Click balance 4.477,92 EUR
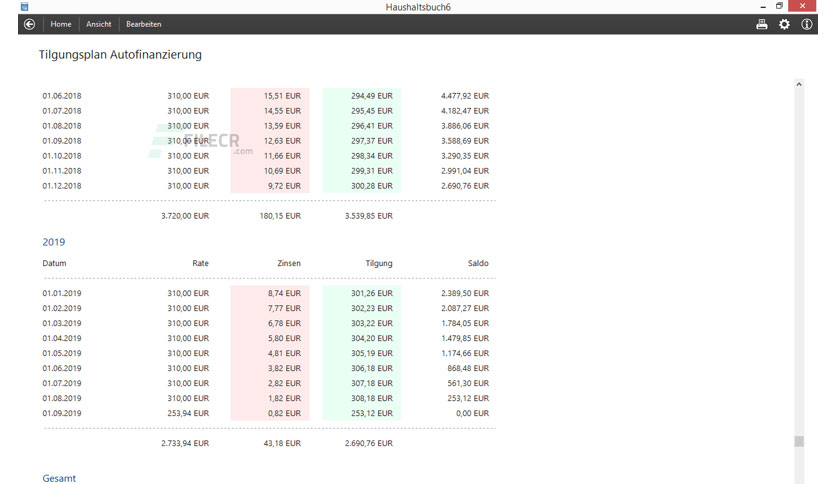The image size is (836, 484). point(464,96)
